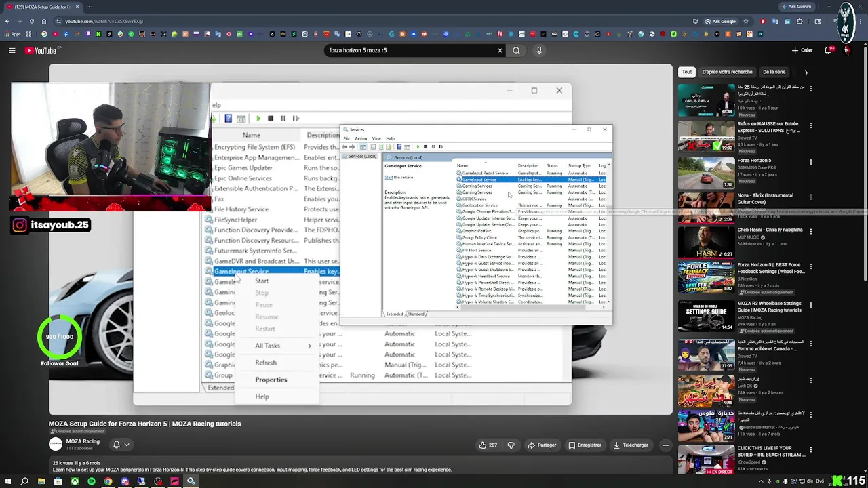Click the Partager share button

coord(542,445)
